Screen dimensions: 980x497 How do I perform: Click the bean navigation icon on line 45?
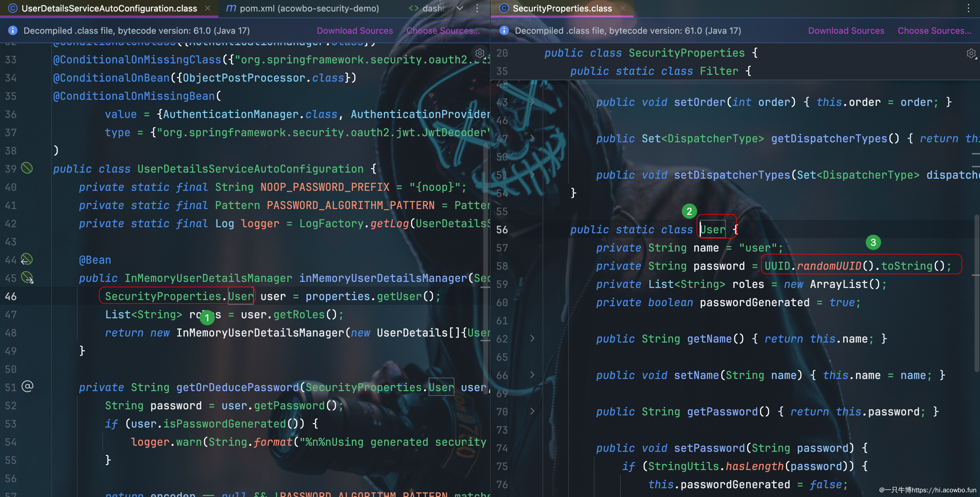click(27, 277)
